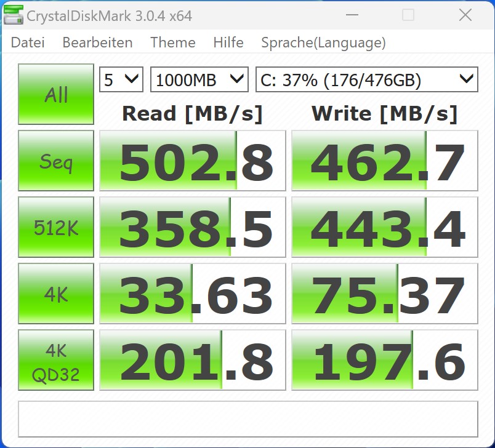
Task: Expand the test size dropdown showing 1000MB
Action: tap(199, 79)
